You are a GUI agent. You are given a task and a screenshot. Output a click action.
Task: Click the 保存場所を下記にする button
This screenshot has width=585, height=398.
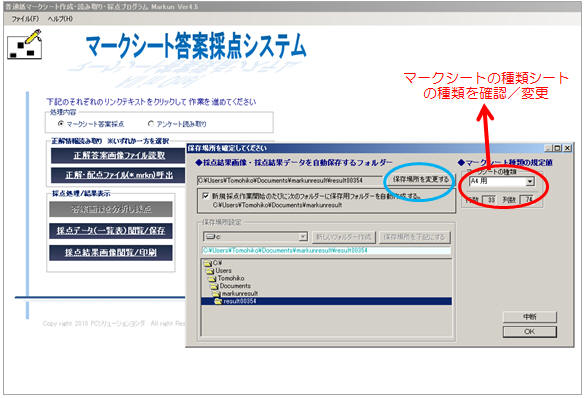pyautogui.click(x=415, y=236)
